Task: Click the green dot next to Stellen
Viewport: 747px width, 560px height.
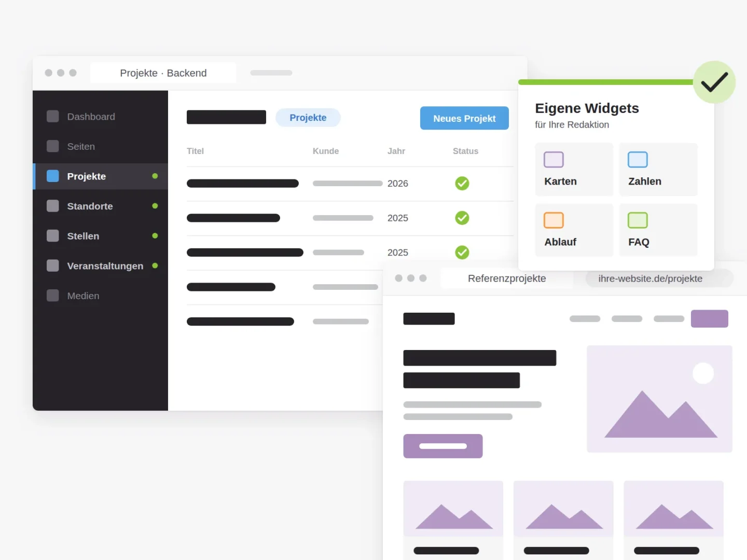Action: coord(155,236)
